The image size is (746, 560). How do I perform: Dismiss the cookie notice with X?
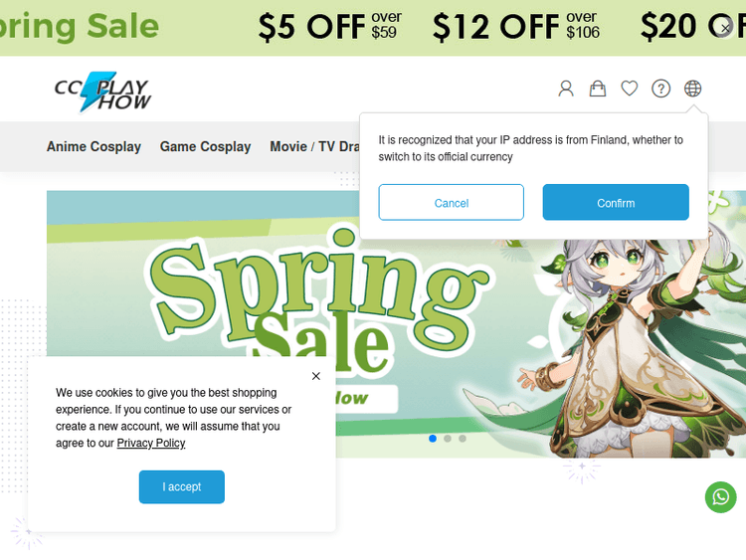point(316,376)
